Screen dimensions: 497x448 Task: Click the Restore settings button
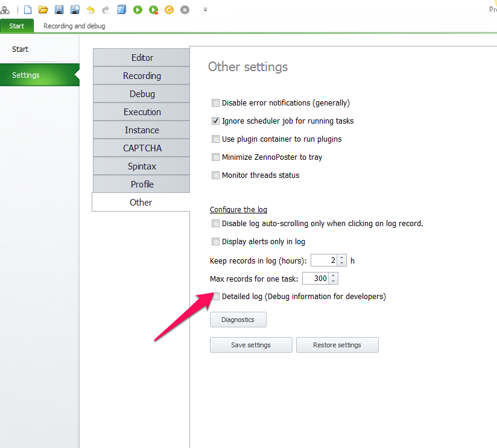(337, 345)
